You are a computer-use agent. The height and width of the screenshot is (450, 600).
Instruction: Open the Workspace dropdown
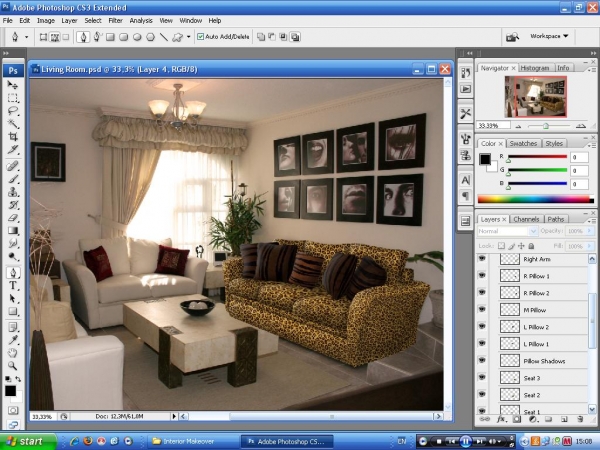point(549,36)
